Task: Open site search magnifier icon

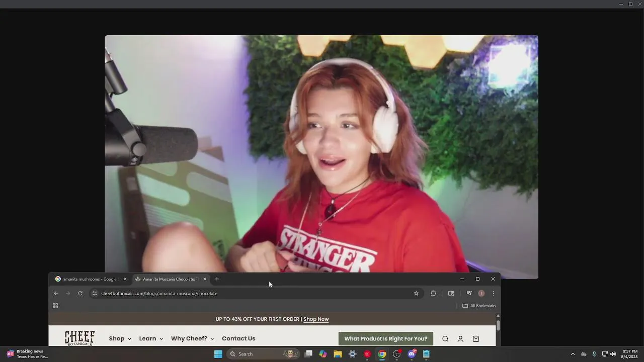Action: point(445,339)
